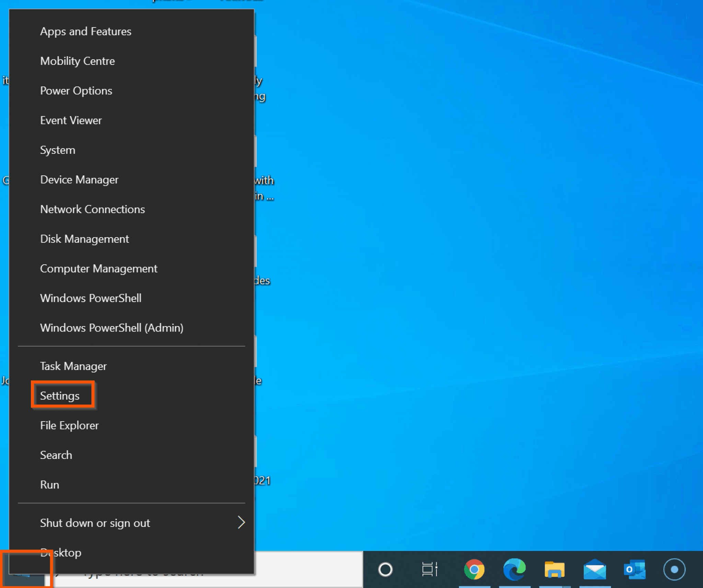Launch Microsoft Edge from the taskbar
Image resolution: width=703 pixels, height=588 pixels.
[515, 569]
